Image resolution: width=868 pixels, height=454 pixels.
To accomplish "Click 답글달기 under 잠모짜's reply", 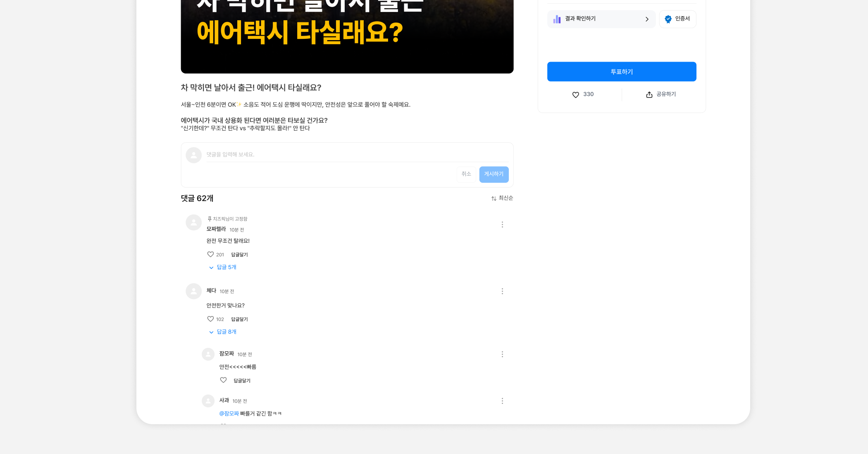I will pyautogui.click(x=242, y=381).
